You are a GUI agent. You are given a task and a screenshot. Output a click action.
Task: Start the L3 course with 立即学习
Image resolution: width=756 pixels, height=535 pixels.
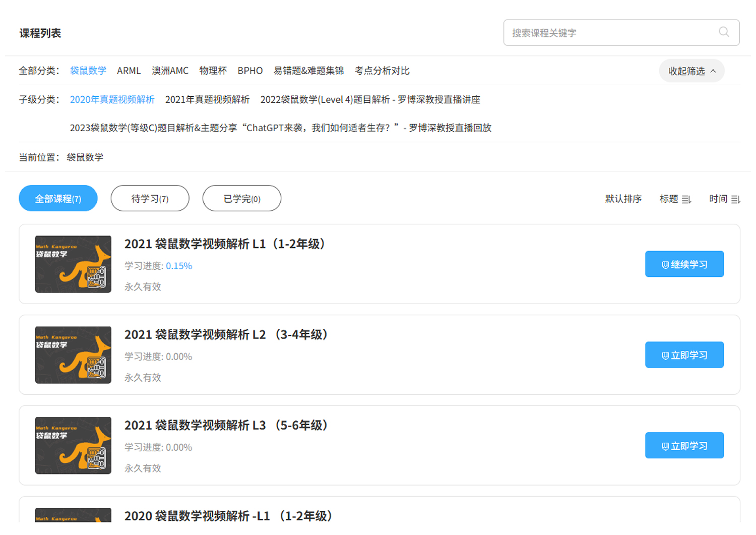tap(684, 446)
